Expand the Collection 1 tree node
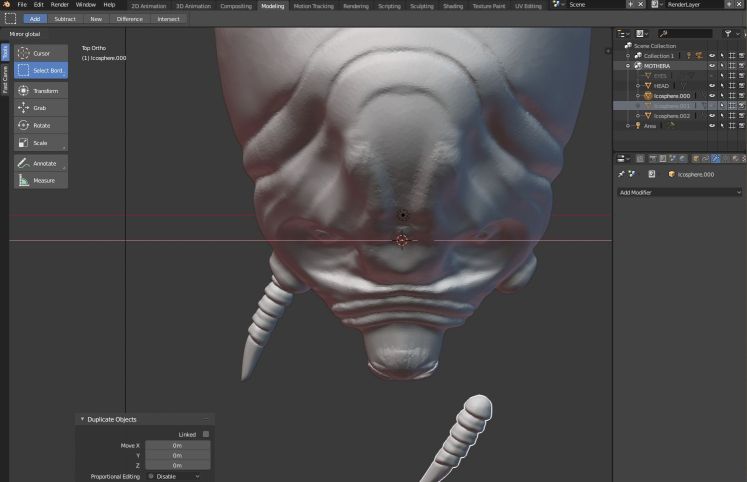This screenshot has height=482, width=747. click(x=628, y=56)
